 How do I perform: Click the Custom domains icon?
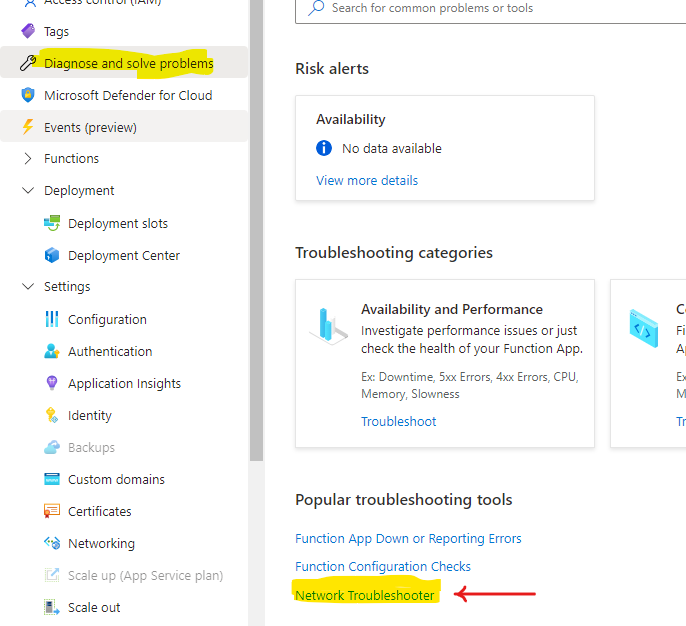pyautogui.click(x=52, y=479)
